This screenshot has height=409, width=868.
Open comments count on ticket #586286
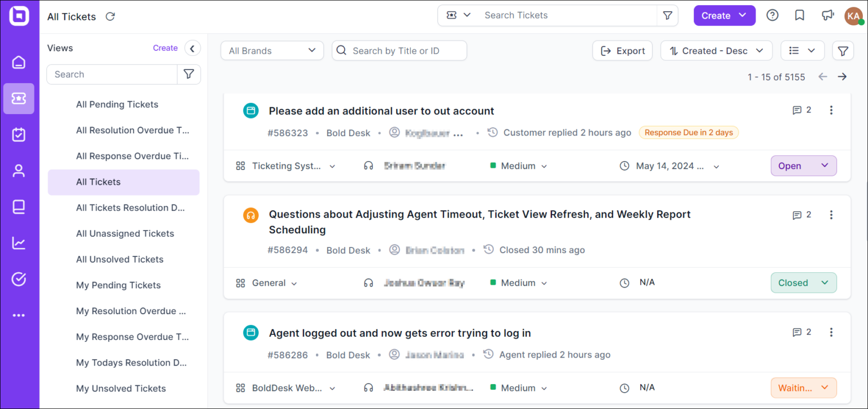[x=802, y=332]
